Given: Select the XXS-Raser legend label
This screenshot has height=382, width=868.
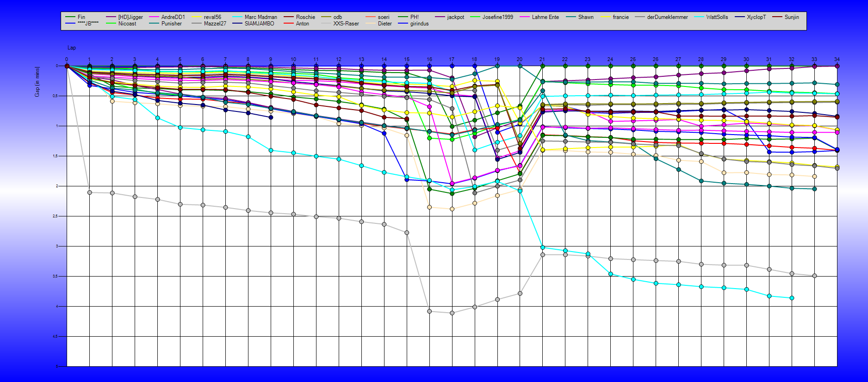Looking at the screenshot, I should point(346,24).
